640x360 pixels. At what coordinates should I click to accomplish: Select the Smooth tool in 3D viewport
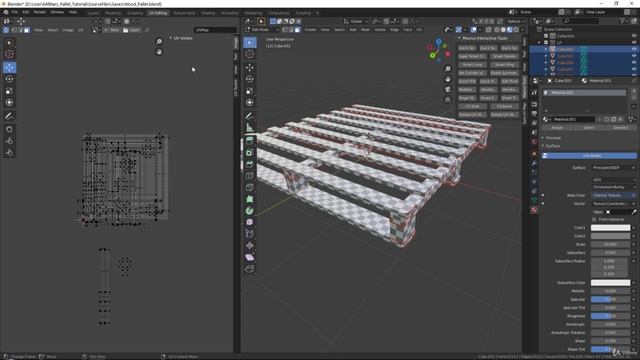(x=250, y=222)
